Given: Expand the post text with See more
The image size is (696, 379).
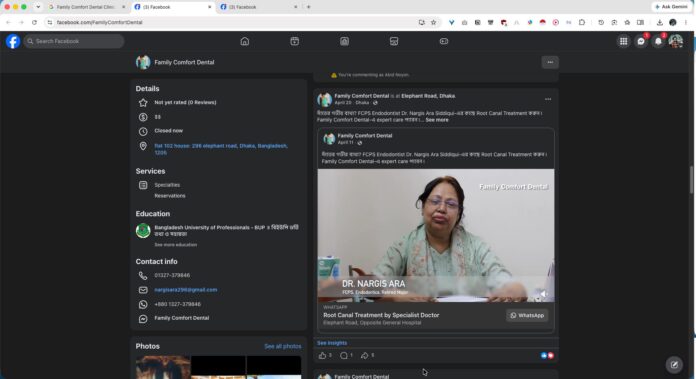Looking at the screenshot, I should pos(437,120).
